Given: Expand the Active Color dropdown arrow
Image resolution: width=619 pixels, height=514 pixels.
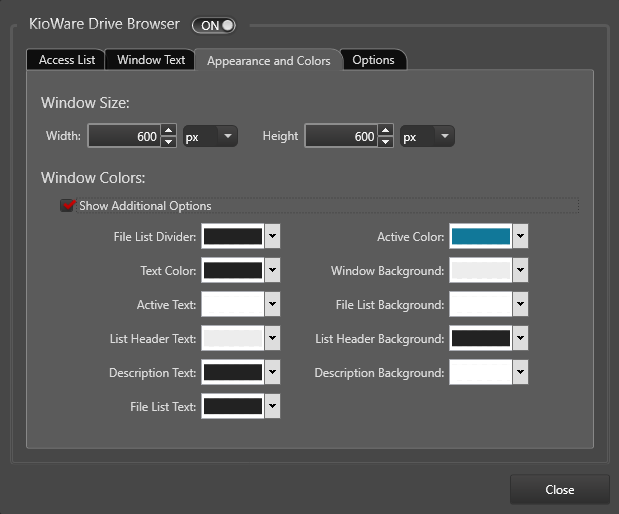Looking at the screenshot, I should point(520,236).
